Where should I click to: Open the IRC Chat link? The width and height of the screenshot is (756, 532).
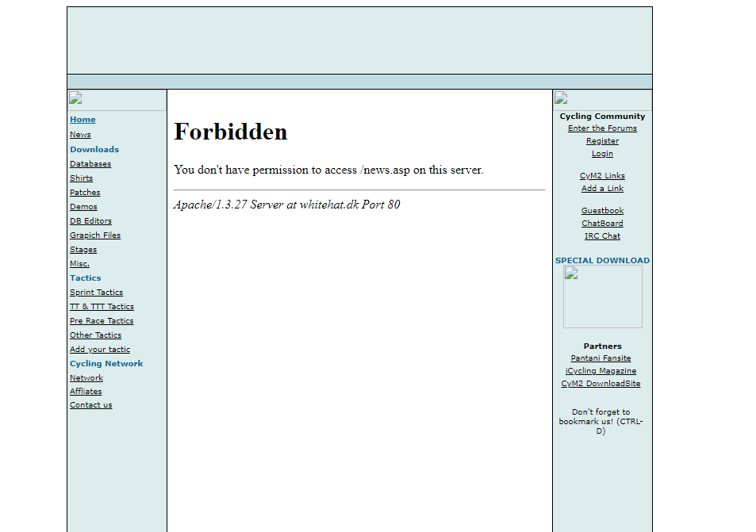(602, 236)
